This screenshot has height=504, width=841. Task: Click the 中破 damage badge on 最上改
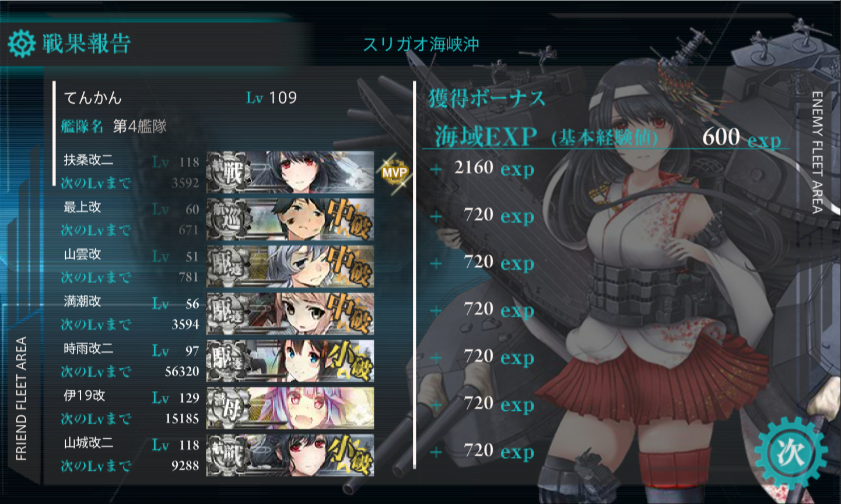[x=349, y=220]
